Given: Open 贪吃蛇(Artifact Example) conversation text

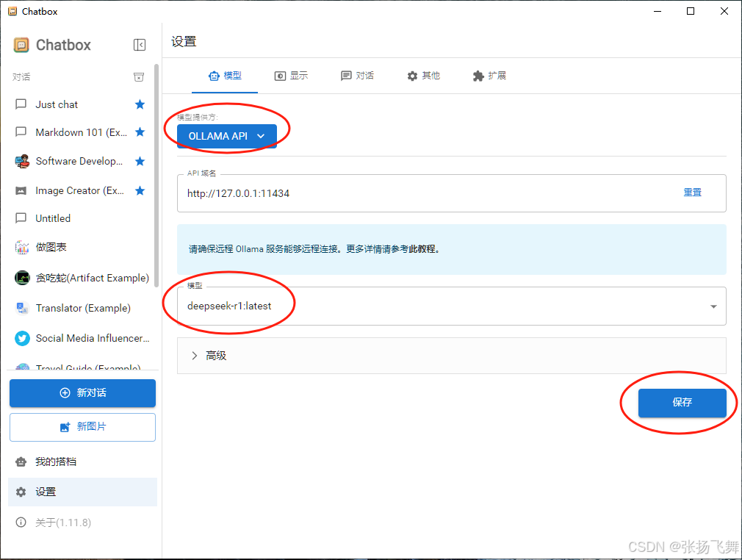Looking at the screenshot, I should 93,278.
